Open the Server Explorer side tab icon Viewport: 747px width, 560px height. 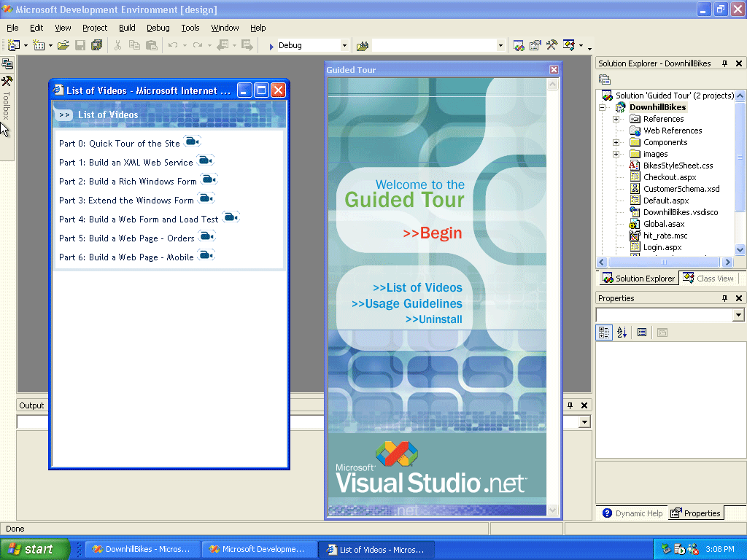(7, 63)
